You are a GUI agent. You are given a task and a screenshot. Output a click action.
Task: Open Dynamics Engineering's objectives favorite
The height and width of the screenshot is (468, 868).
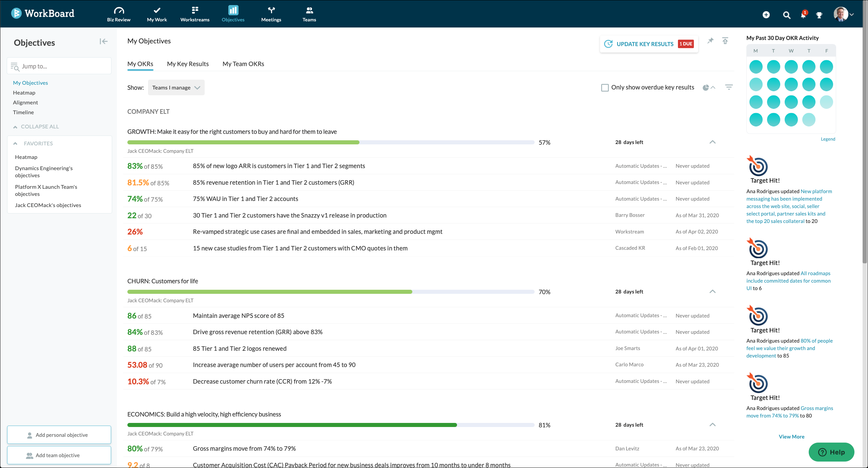click(44, 172)
